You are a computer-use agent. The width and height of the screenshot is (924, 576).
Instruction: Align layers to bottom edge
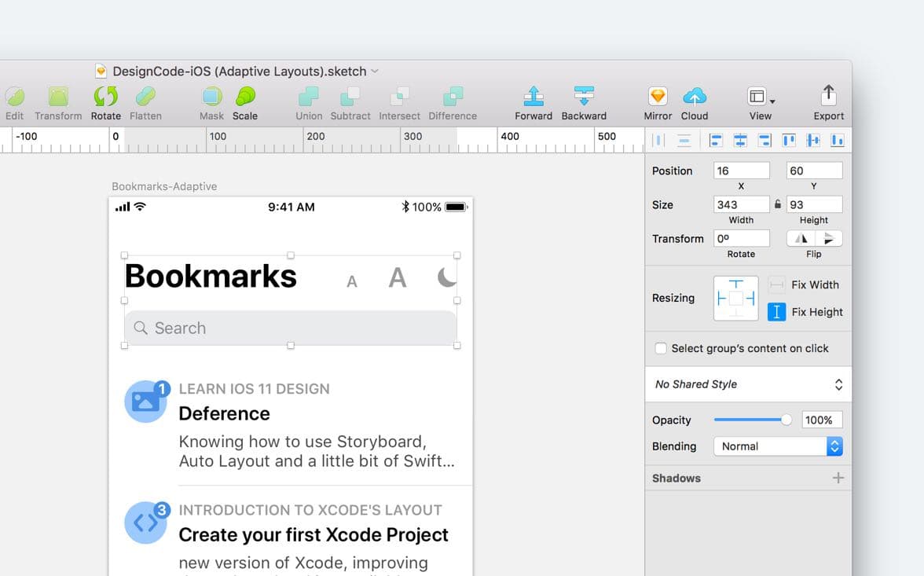(837, 141)
